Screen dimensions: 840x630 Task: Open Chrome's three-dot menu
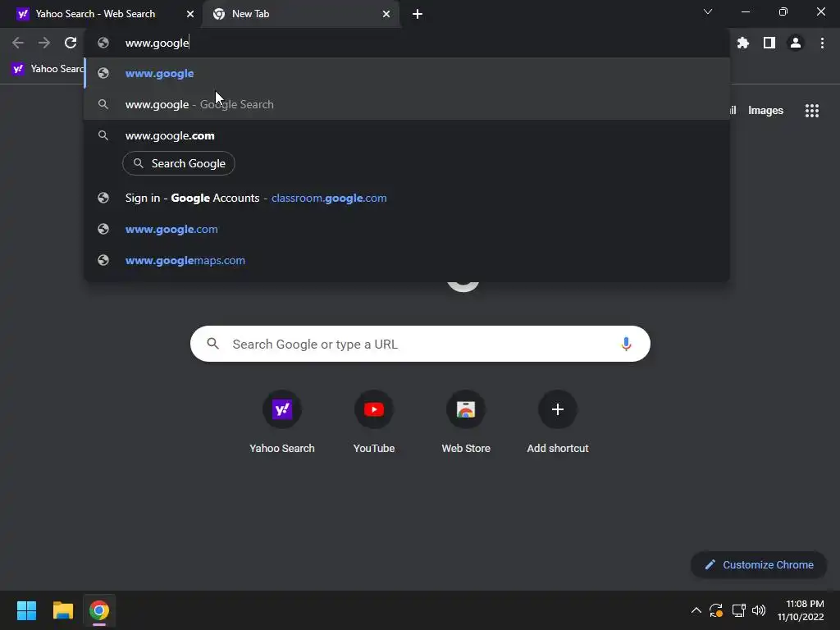click(822, 43)
